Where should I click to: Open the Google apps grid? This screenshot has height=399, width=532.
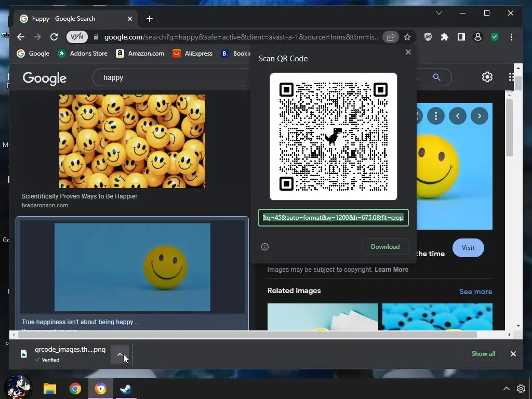pyautogui.click(x=512, y=77)
